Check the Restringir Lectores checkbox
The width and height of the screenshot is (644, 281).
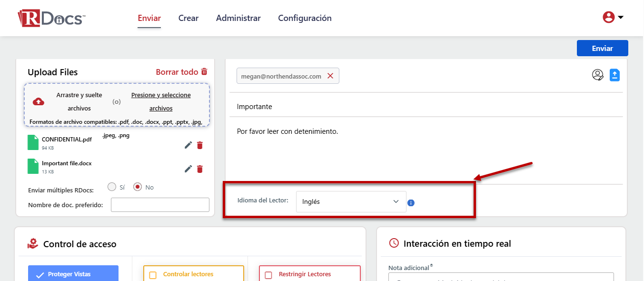point(268,275)
